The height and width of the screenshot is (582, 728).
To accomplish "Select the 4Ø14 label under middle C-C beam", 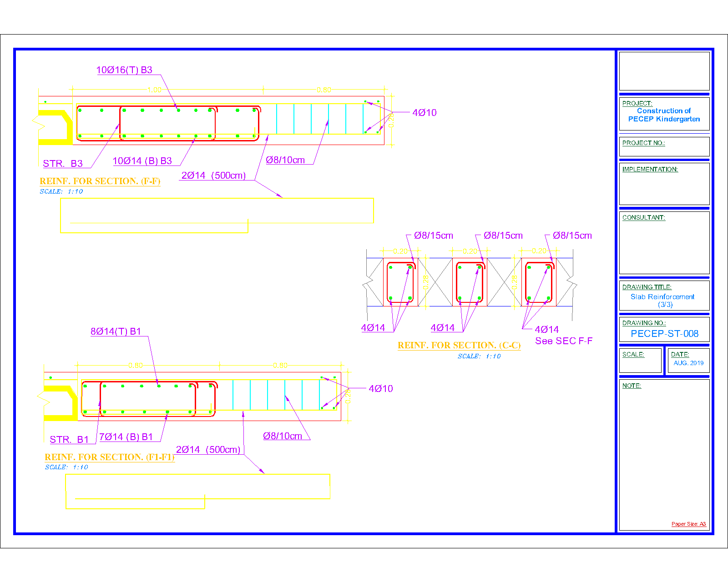I will (443, 328).
